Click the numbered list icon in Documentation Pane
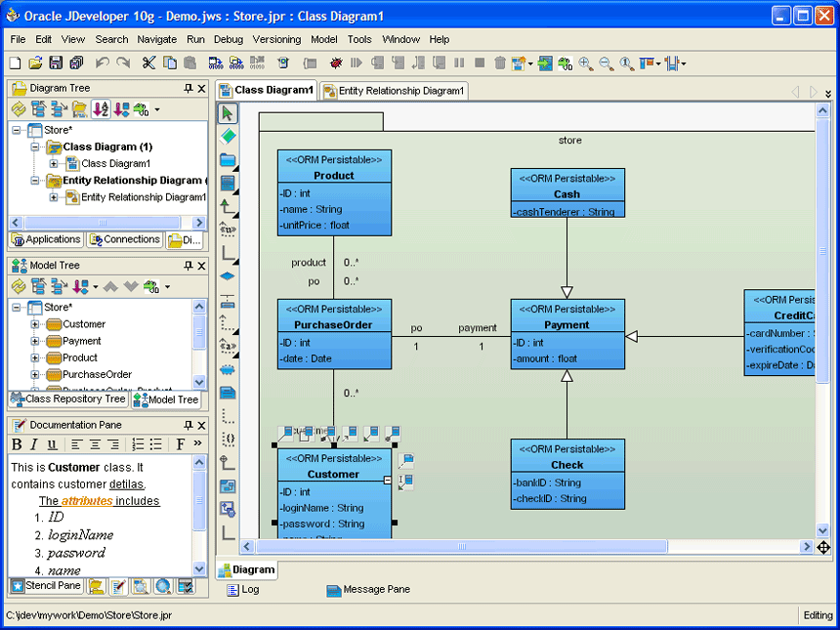The width and height of the screenshot is (840, 630). pyautogui.click(x=138, y=444)
